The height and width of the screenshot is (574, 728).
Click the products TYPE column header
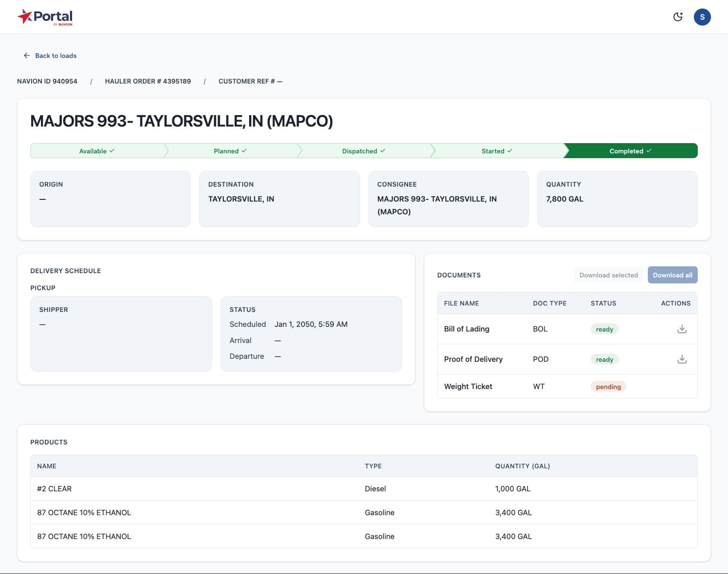[373, 466]
